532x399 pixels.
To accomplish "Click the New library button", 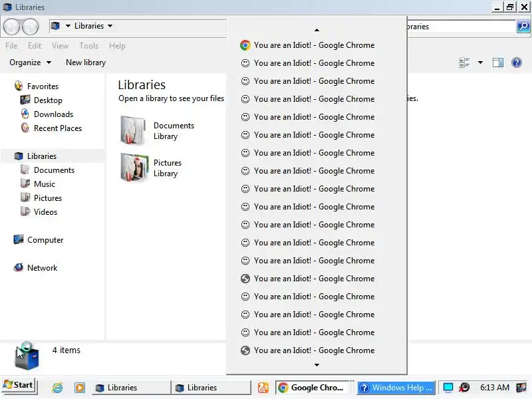I will point(86,63).
